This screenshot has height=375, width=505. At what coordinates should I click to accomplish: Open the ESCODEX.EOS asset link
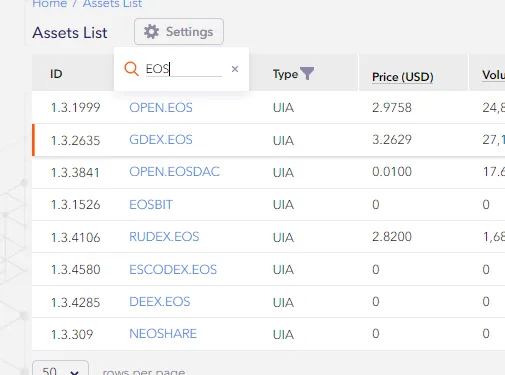pyautogui.click(x=173, y=269)
